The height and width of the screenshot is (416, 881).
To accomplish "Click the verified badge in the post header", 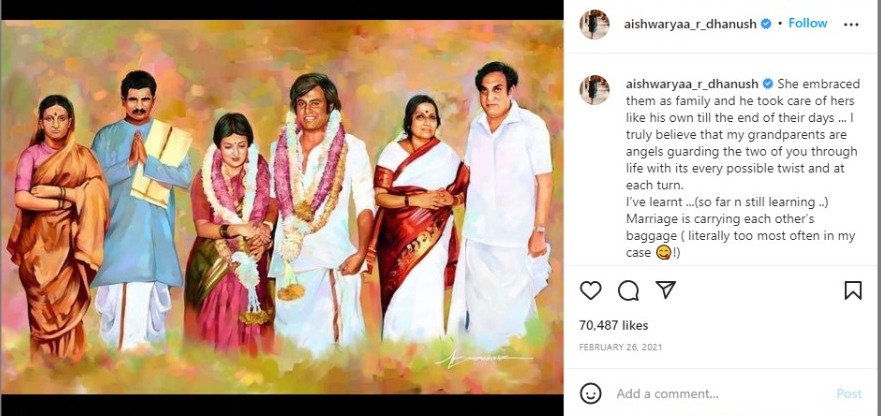I will coord(768,24).
